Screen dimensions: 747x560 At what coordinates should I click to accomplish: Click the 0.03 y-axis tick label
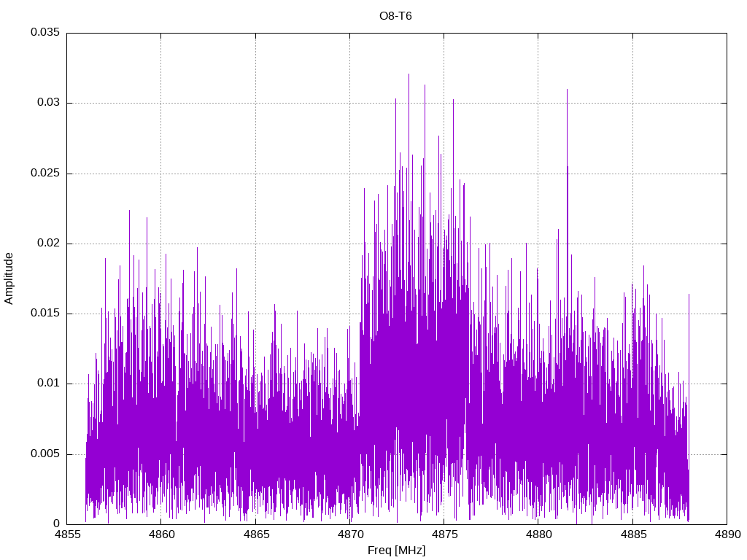[47, 103]
